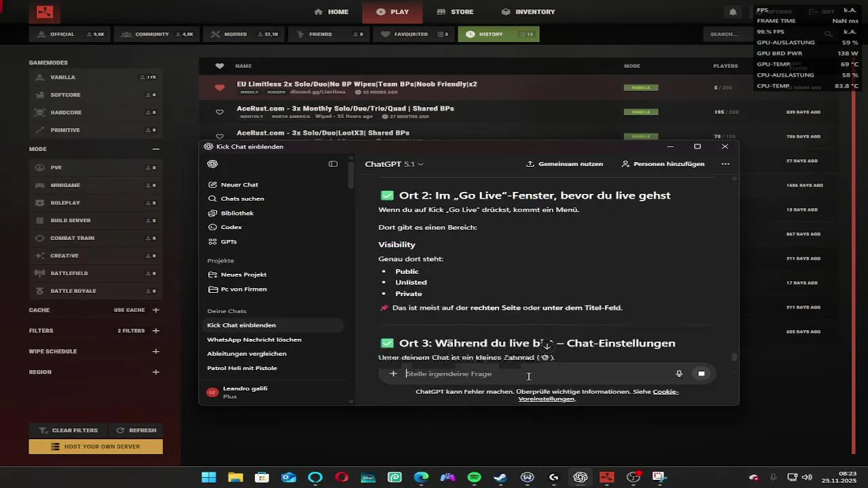Favourite the AceRust 3x Monthly server heart
This screenshot has width=868, height=488.
(219, 112)
